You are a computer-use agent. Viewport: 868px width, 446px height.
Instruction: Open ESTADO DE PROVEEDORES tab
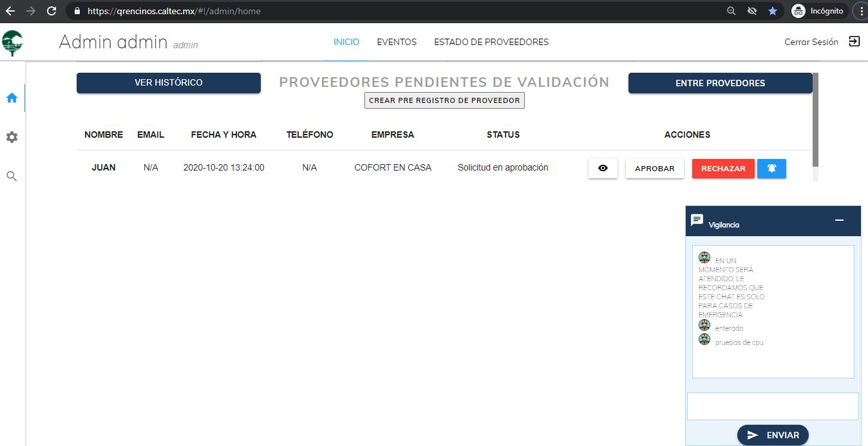pyautogui.click(x=491, y=42)
